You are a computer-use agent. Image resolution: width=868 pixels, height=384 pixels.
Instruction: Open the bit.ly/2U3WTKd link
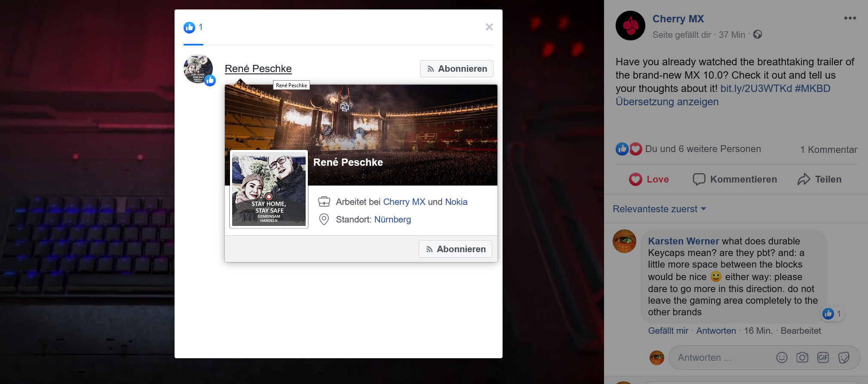click(x=756, y=88)
